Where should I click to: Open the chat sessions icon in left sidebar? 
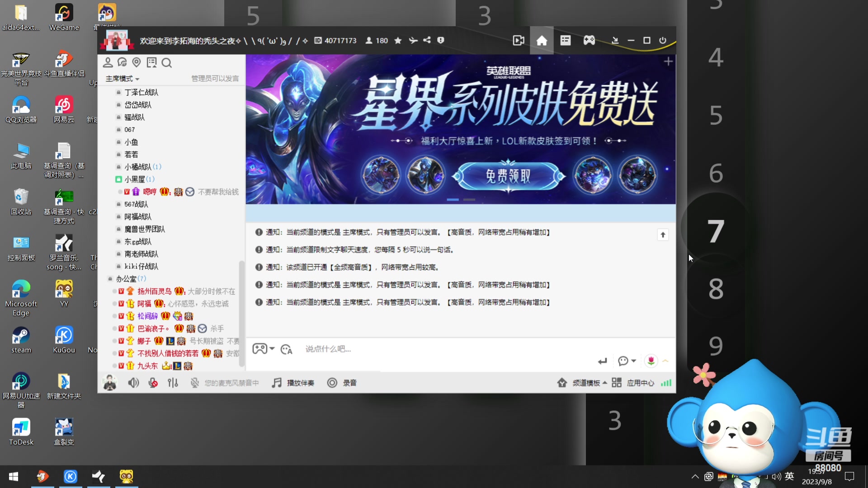122,62
